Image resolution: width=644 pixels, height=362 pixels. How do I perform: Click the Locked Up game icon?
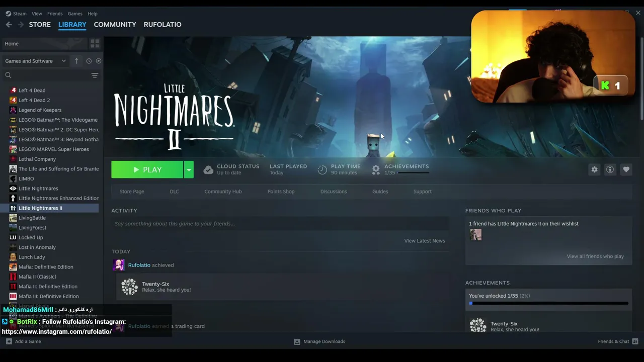pos(13,237)
